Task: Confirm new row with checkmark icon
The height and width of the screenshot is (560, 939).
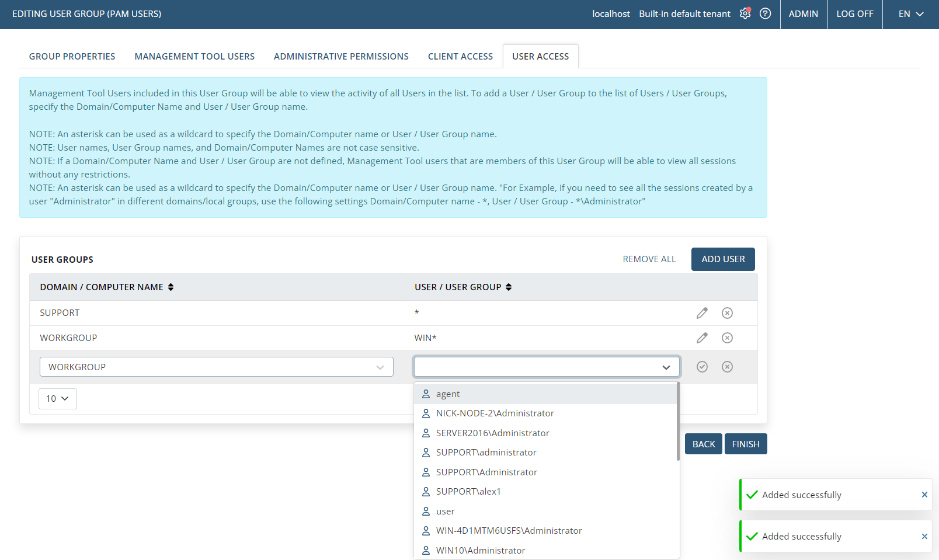Action: pos(702,367)
